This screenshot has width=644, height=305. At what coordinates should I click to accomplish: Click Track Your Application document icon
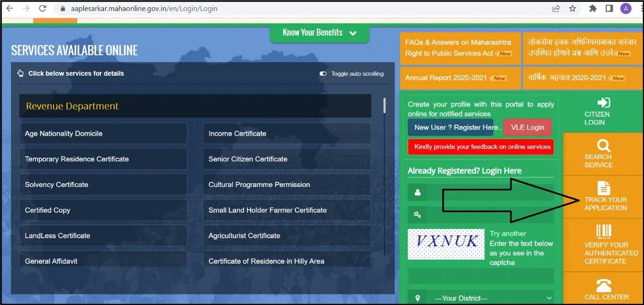pos(604,188)
